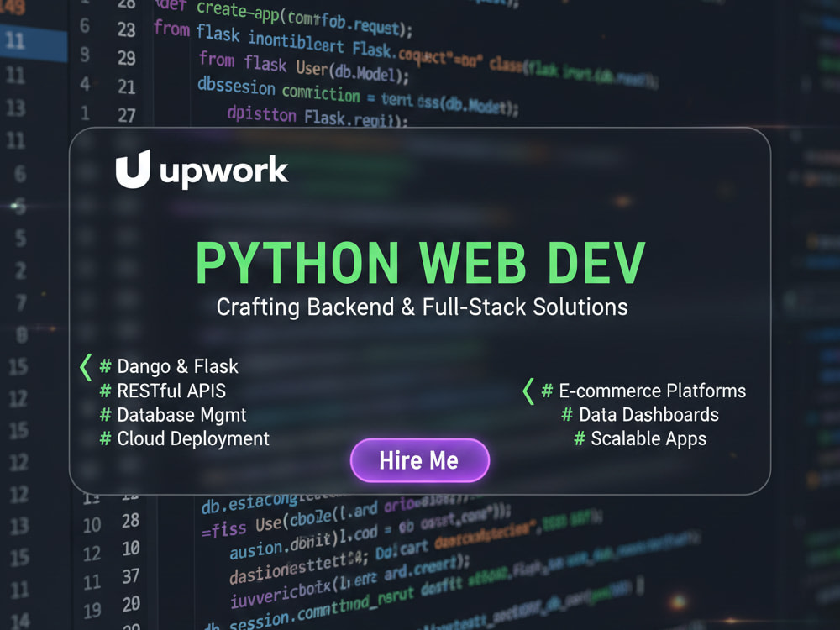Select the "# Scalable Apps" item
840x630 pixels.
pos(640,438)
